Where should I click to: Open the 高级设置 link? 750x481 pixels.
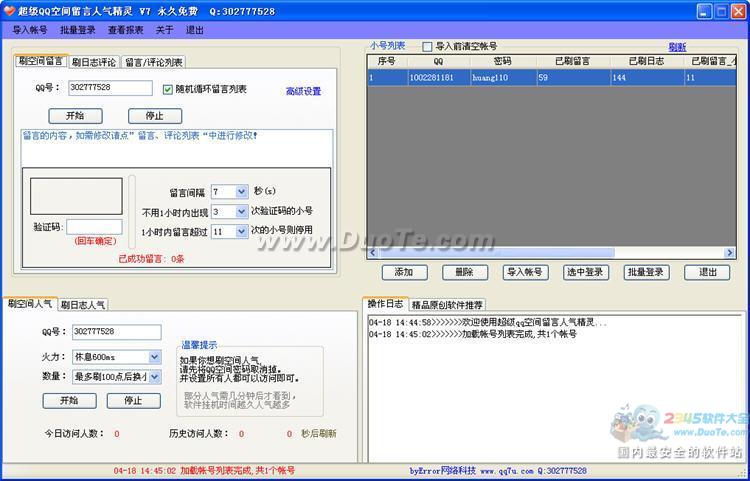(x=303, y=91)
